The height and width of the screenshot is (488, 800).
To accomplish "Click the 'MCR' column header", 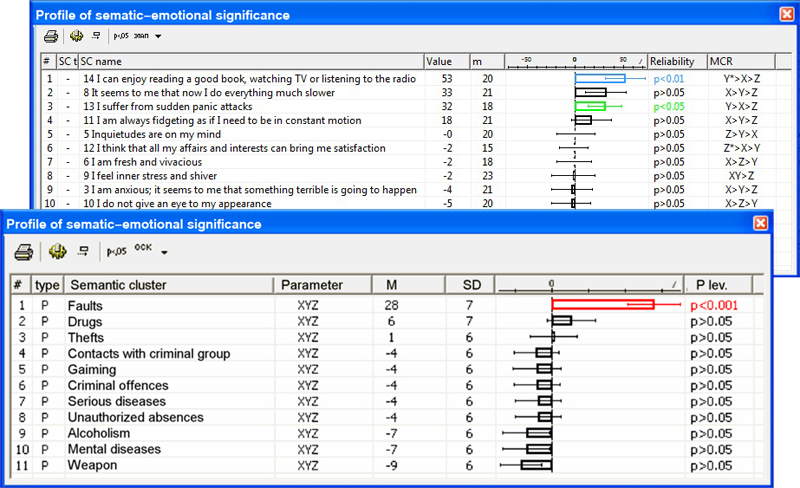I will pos(741,61).
